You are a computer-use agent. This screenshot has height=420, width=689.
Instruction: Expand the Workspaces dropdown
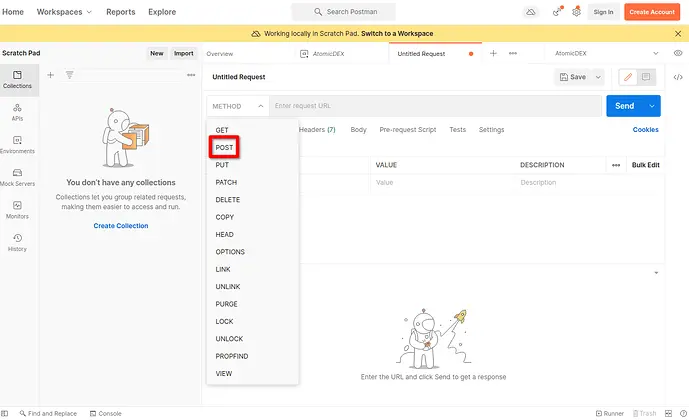click(64, 12)
